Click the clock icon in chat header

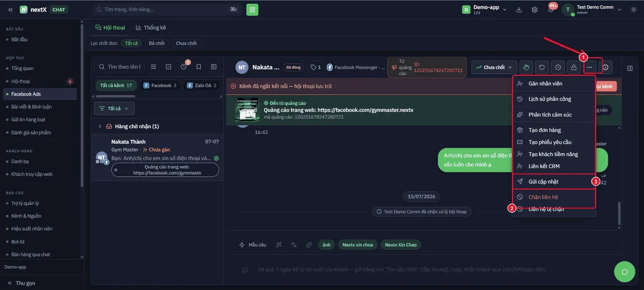coord(558,67)
